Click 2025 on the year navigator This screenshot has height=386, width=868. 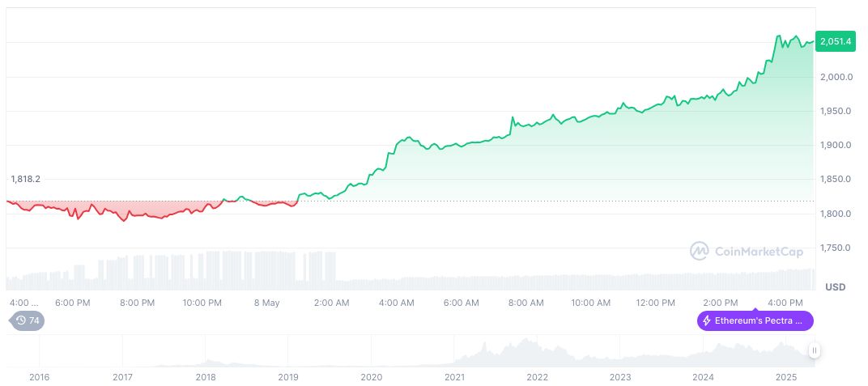tap(787, 377)
